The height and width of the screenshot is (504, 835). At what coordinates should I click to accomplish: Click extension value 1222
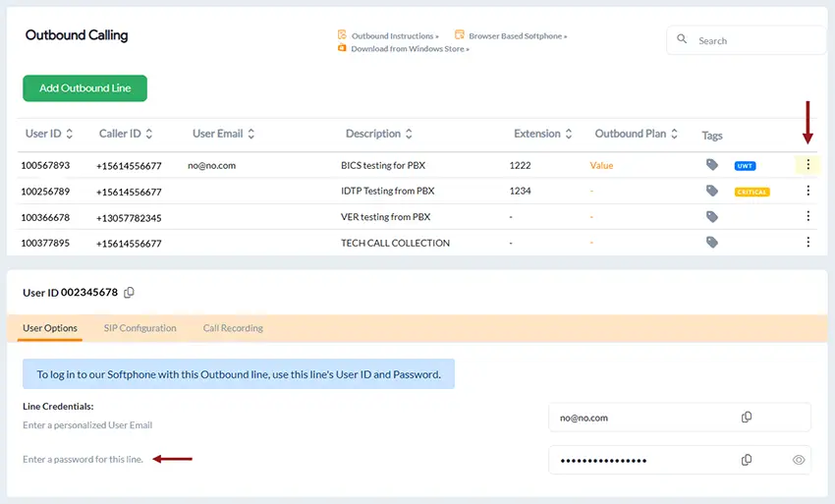pos(520,166)
